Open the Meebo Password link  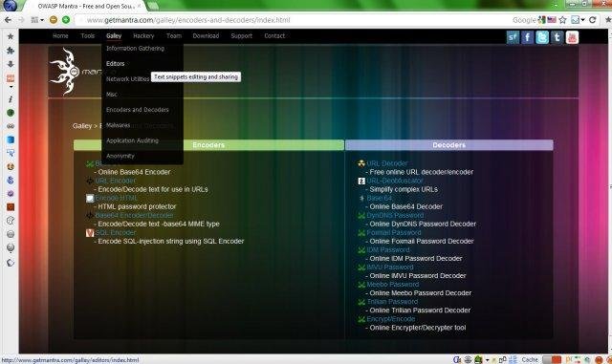[393, 285]
